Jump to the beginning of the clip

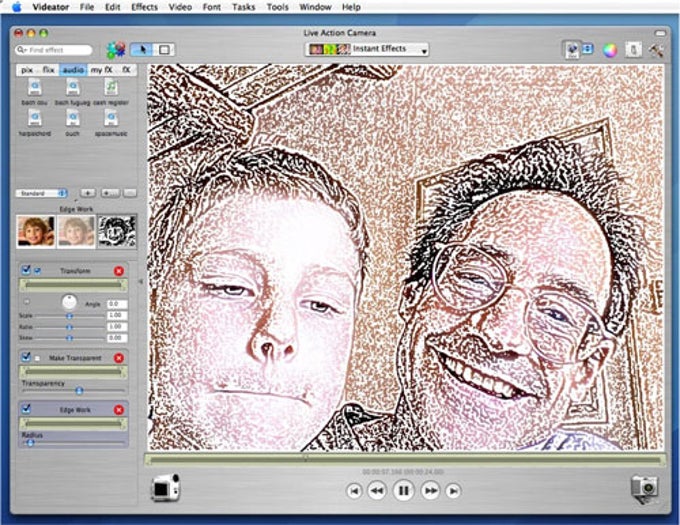click(354, 491)
